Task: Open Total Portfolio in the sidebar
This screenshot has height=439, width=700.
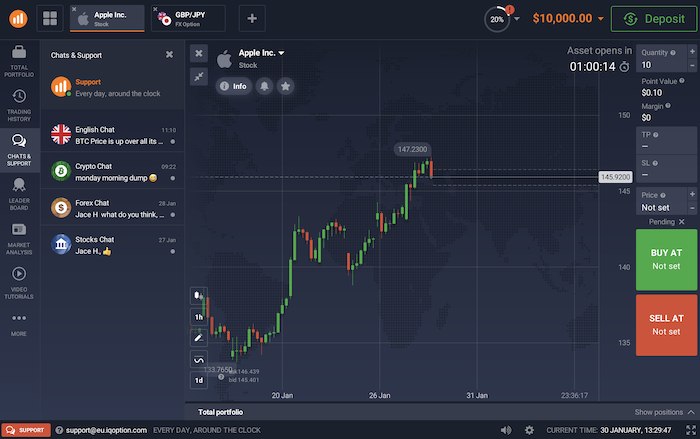Action: [19, 61]
